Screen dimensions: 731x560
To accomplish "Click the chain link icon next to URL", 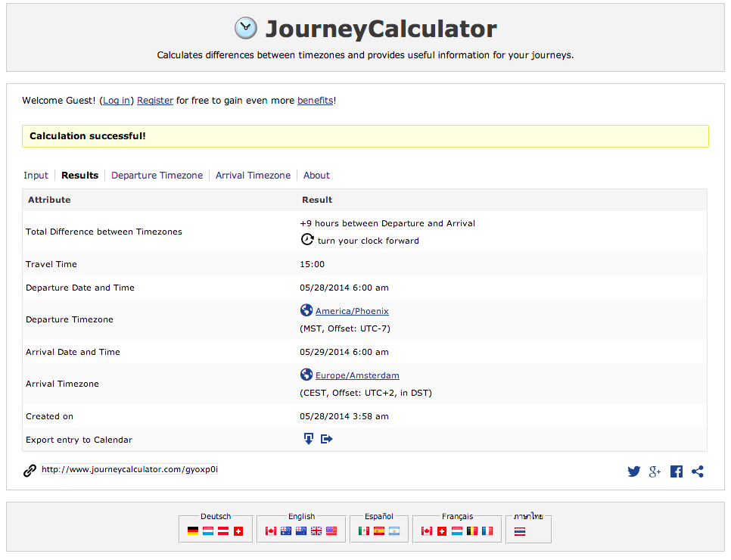I will (x=30, y=471).
